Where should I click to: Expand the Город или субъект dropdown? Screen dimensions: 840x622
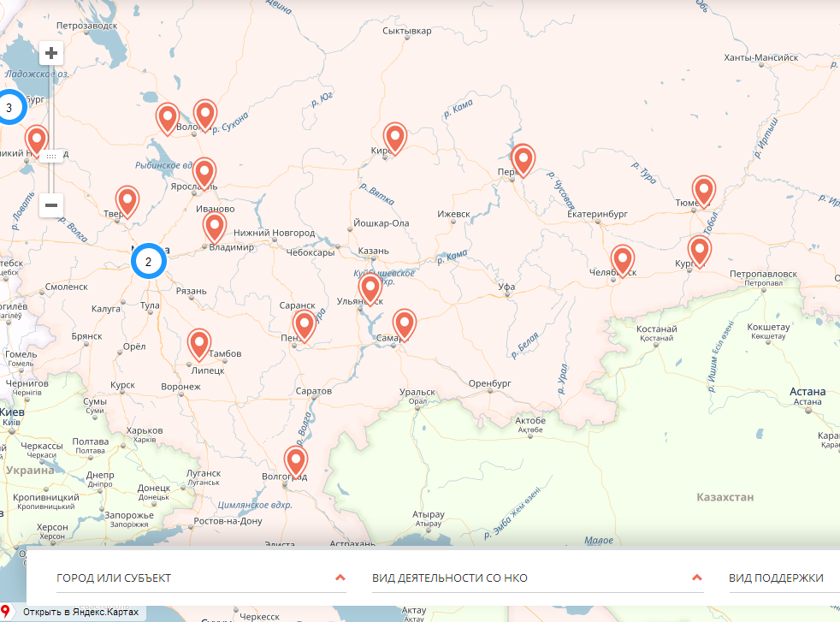click(201, 578)
